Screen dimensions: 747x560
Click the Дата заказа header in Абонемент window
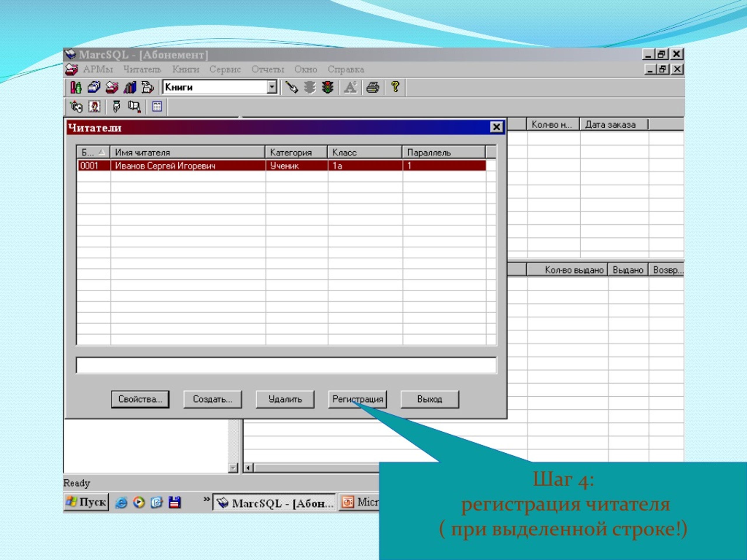coord(614,125)
